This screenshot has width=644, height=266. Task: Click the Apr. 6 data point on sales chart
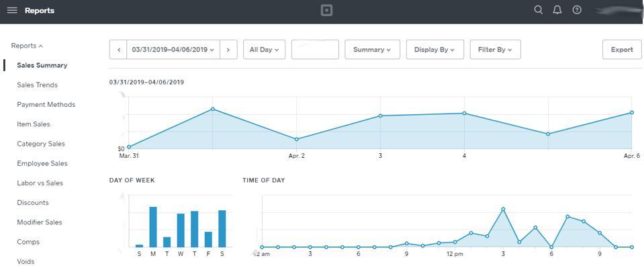tap(632, 113)
